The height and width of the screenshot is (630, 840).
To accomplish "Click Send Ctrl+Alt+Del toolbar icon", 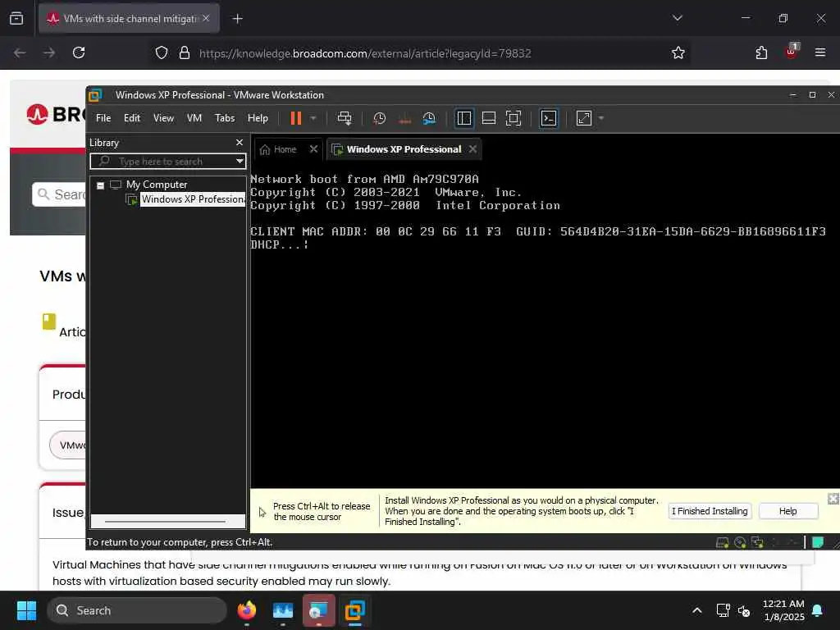I will tap(345, 118).
